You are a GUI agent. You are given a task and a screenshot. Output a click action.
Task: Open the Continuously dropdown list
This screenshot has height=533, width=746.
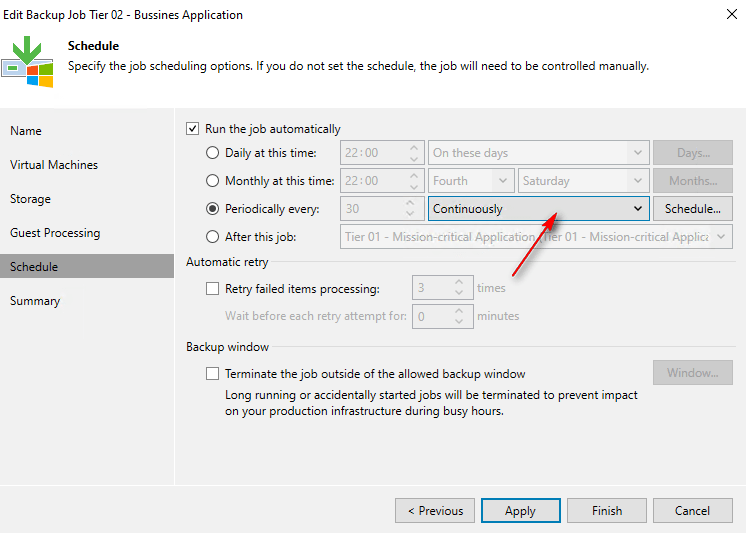pos(538,209)
